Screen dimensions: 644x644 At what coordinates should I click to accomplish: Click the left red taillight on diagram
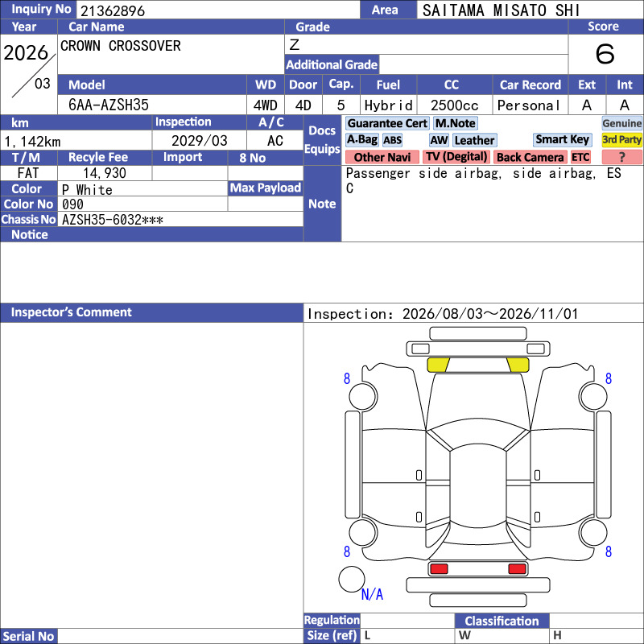tap(439, 569)
